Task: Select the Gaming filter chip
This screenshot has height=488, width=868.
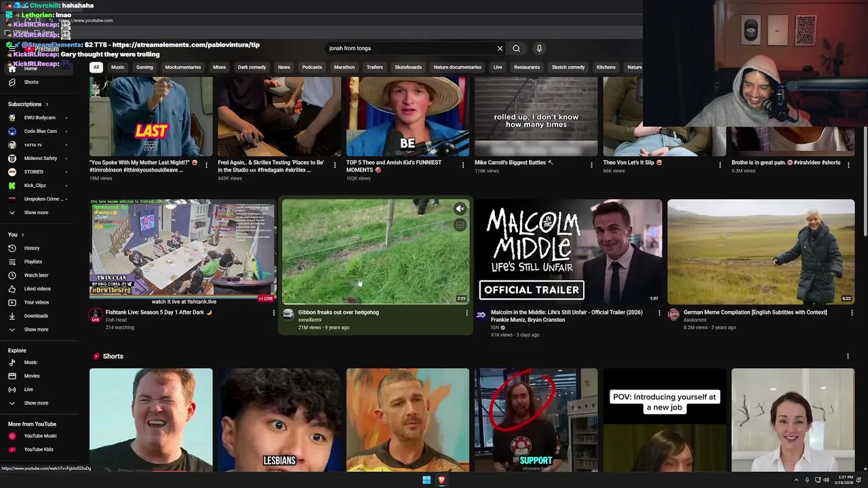Action: [x=144, y=67]
